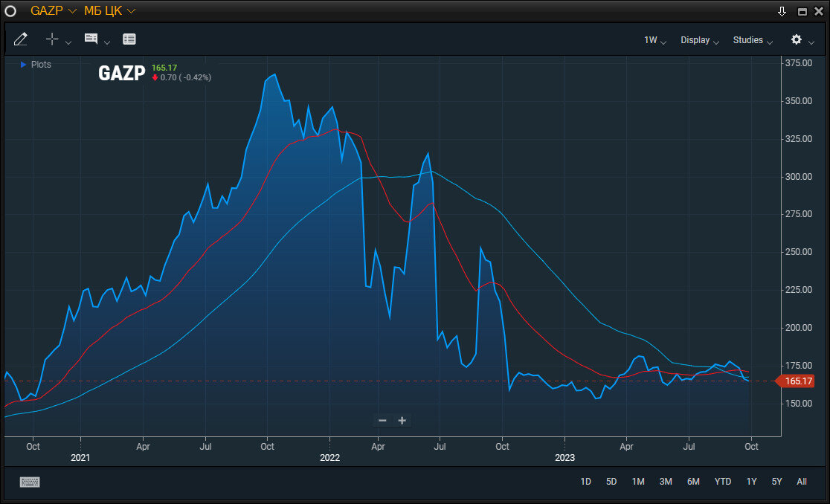This screenshot has width=830, height=504.
Task: Click the pin-down arrow icon
Action: [x=782, y=11]
